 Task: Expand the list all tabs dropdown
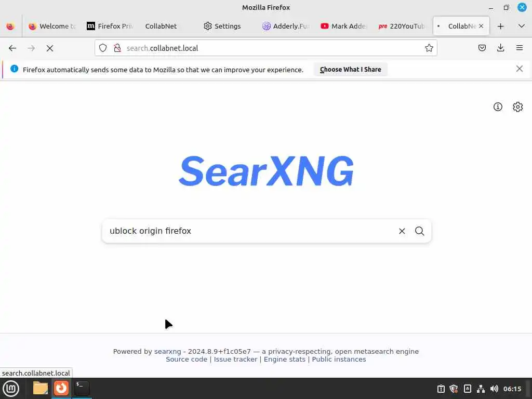pyautogui.click(x=522, y=26)
